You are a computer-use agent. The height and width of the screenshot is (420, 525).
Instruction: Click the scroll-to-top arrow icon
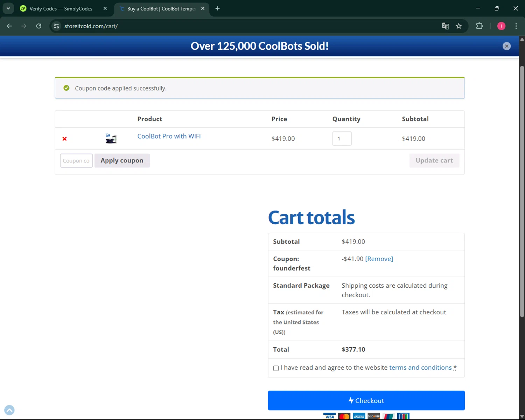9,410
